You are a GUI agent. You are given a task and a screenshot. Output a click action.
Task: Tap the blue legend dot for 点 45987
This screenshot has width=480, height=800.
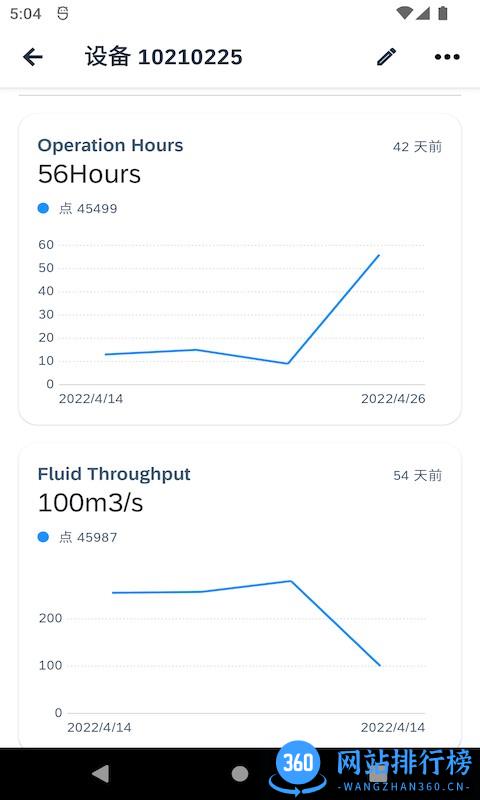click(x=43, y=537)
